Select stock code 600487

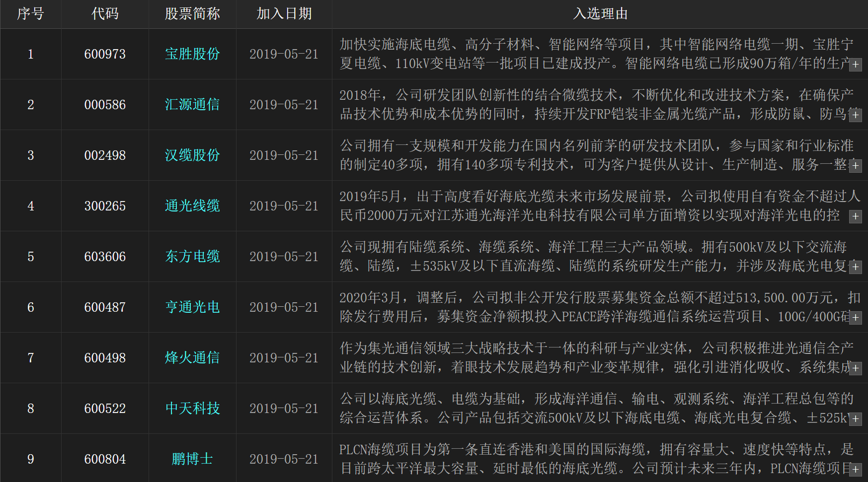pos(105,307)
